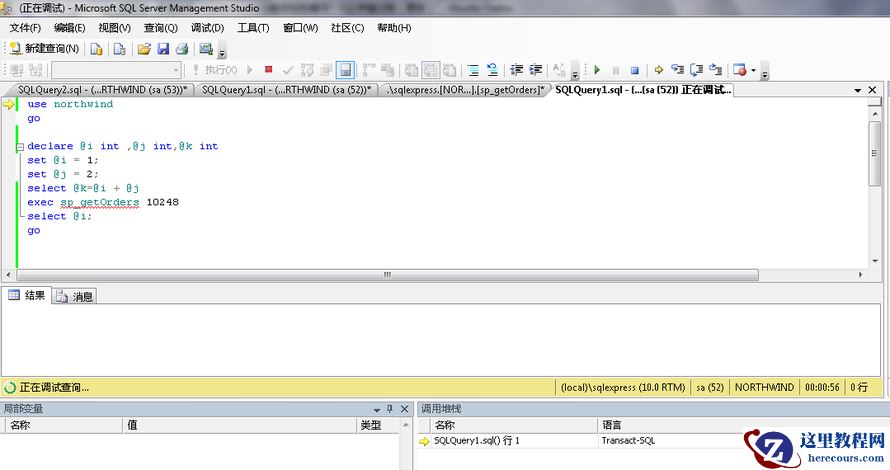Image resolution: width=890 pixels, height=470 pixels.
Task: Toggle Include Actual Execution Plan icon
Action: pyautogui.click(x=369, y=70)
